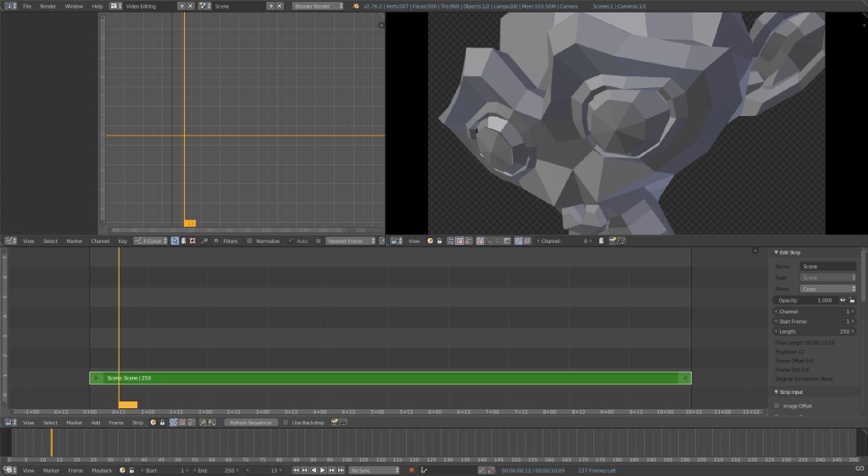Enable the Use Backdrop checkbox
This screenshot has width=868, height=476.
coord(286,422)
